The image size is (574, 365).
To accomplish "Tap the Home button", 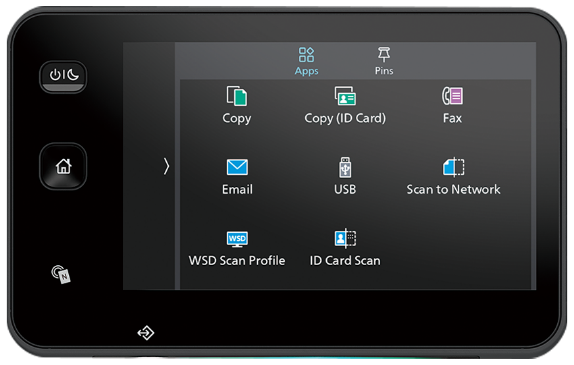I will [63, 166].
